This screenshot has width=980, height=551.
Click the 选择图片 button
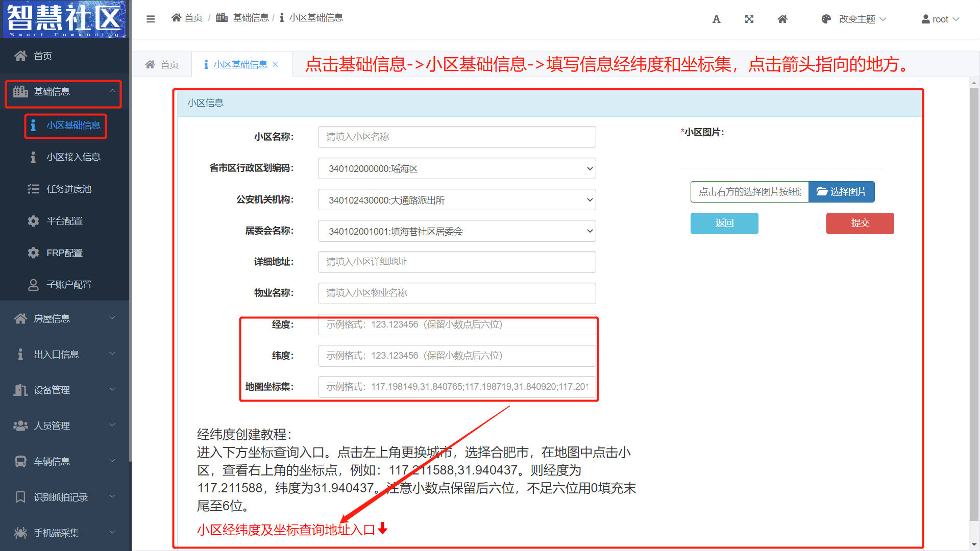pos(841,192)
